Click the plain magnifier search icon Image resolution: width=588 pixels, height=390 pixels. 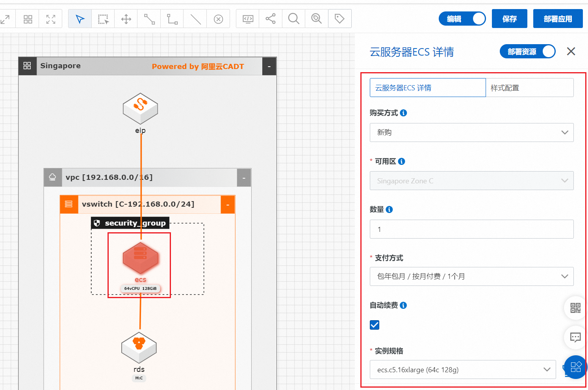pos(293,19)
